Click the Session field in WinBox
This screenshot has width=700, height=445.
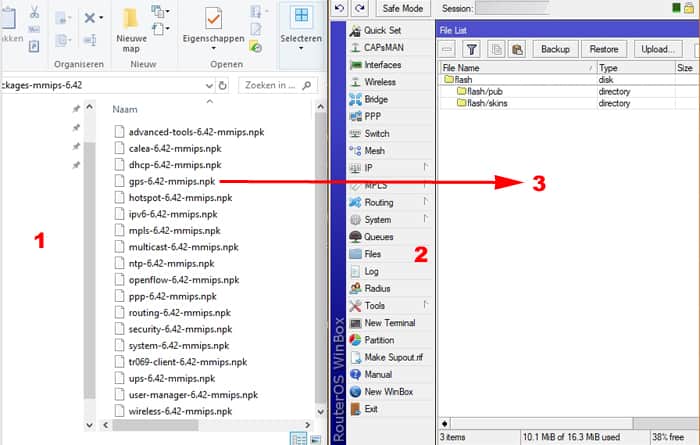tap(512, 8)
